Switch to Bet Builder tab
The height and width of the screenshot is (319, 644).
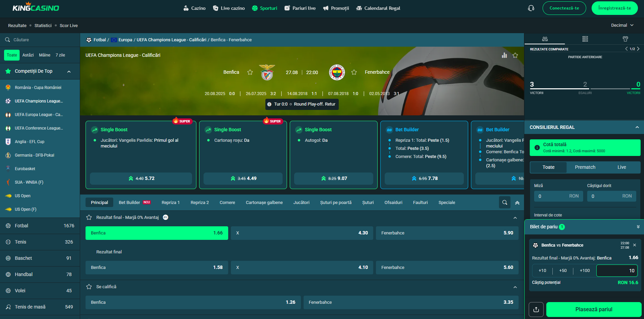click(135, 203)
